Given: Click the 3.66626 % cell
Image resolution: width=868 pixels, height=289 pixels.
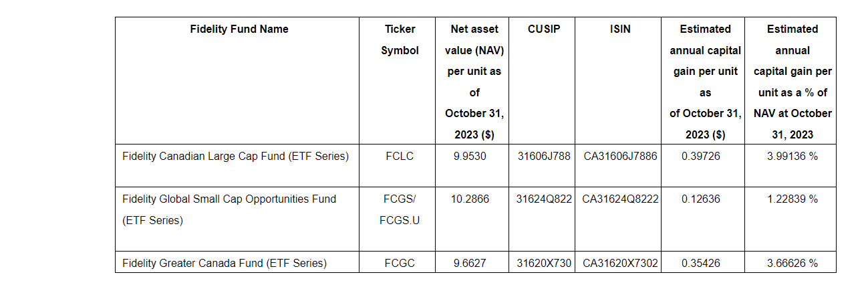Looking at the screenshot, I should 792,264.
